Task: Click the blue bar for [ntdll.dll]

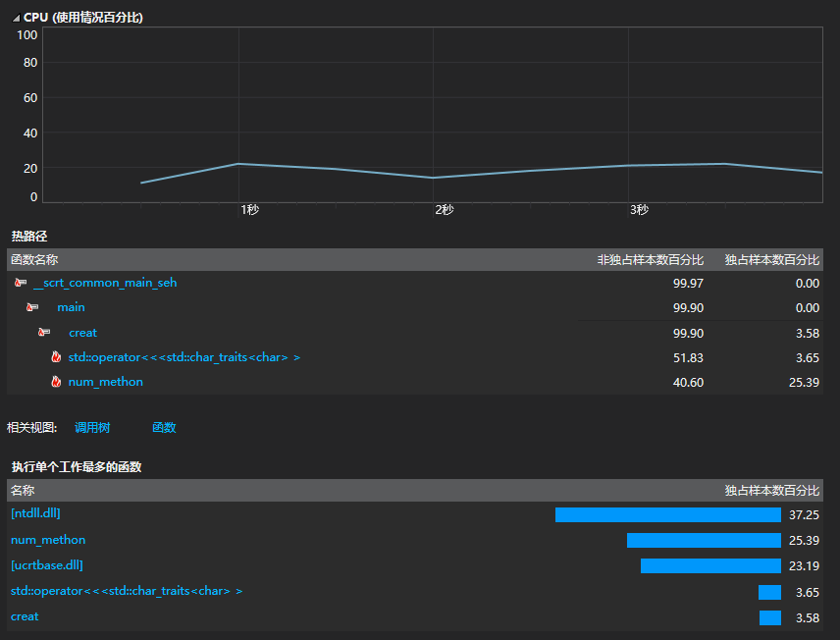Action: [x=667, y=514]
